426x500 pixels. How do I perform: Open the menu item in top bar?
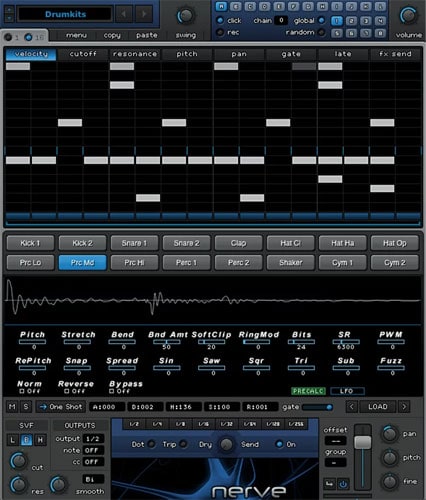tap(76, 35)
